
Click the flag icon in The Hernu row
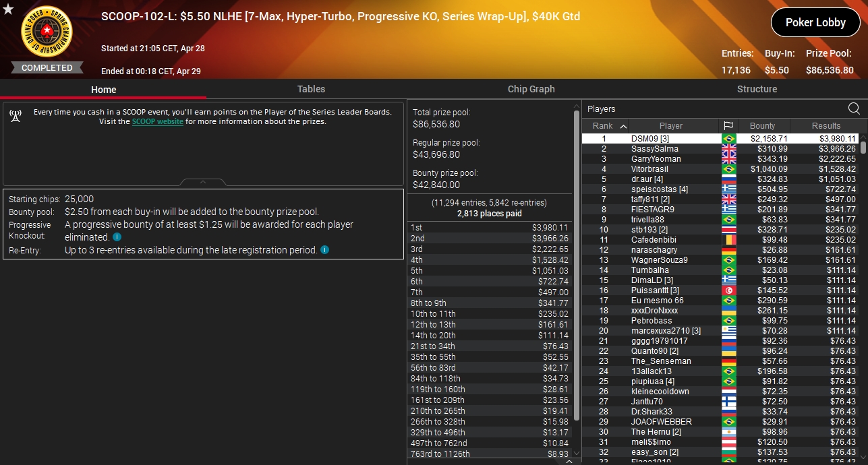coord(728,432)
